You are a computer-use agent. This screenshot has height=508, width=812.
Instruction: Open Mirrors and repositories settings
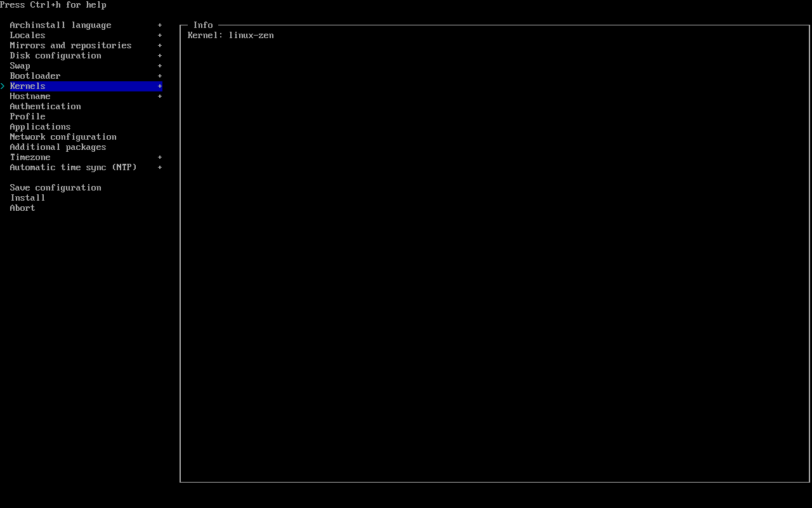click(70, 46)
